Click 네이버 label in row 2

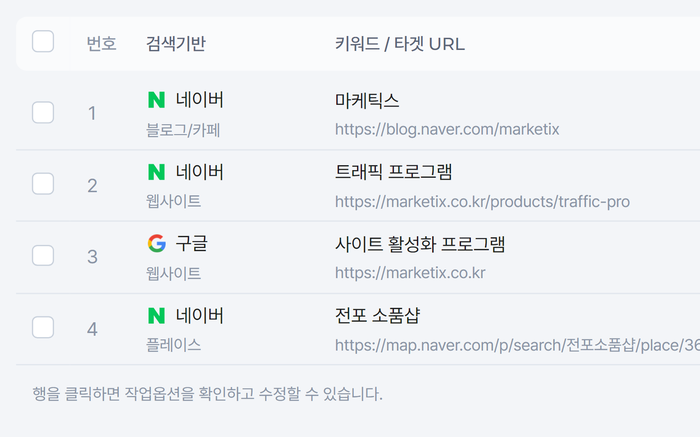[200, 172]
